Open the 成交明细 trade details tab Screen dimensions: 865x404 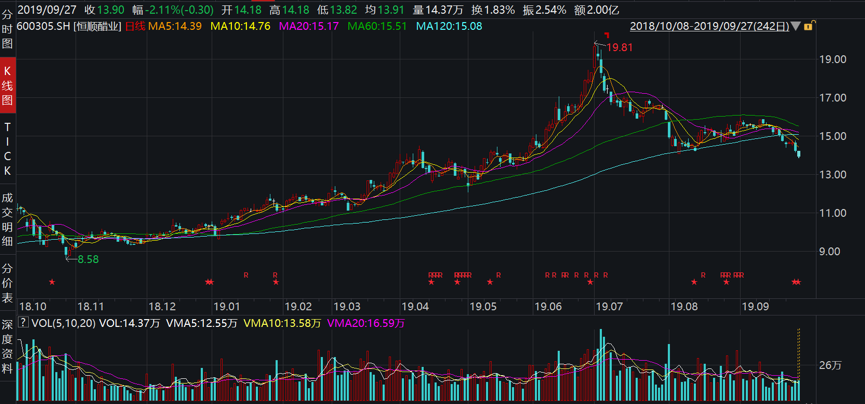pyautogui.click(x=8, y=219)
